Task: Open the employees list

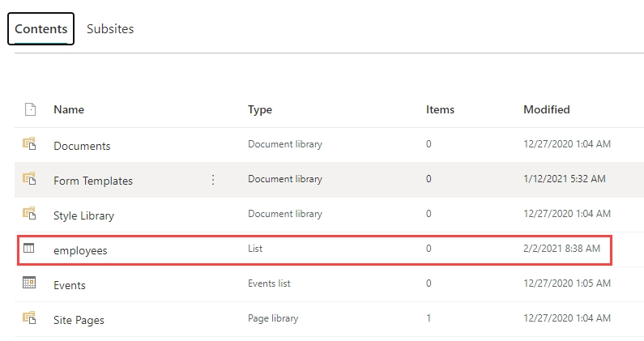Action: tap(80, 250)
